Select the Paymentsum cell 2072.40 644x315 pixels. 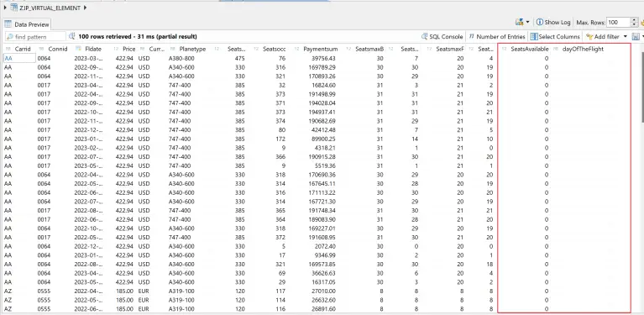[x=325, y=246]
